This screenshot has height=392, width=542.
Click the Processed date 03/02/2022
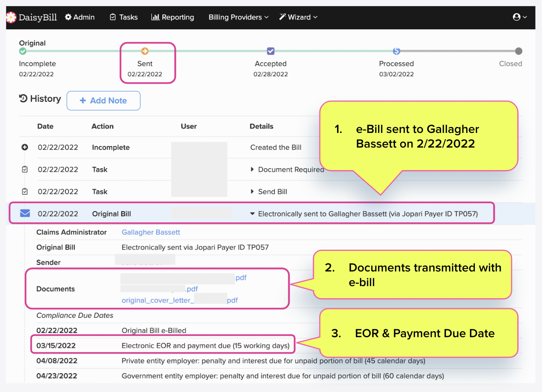tap(396, 74)
